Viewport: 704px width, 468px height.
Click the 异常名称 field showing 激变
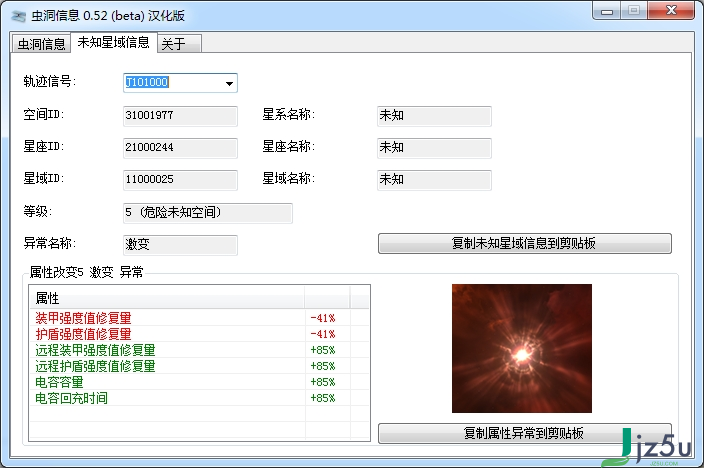pyautogui.click(x=180, y=245)
